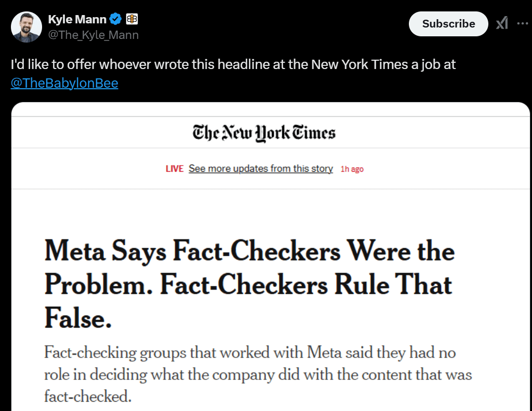Click the 'Meta Says Fact-Checkers Were the' headline line
Screen dimensions: 532x411
point(249,252)
